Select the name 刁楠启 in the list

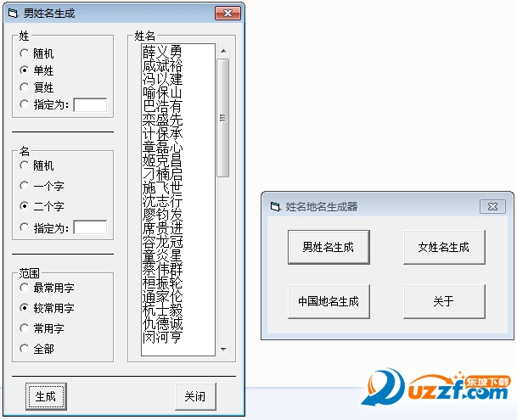click(162, 174)
